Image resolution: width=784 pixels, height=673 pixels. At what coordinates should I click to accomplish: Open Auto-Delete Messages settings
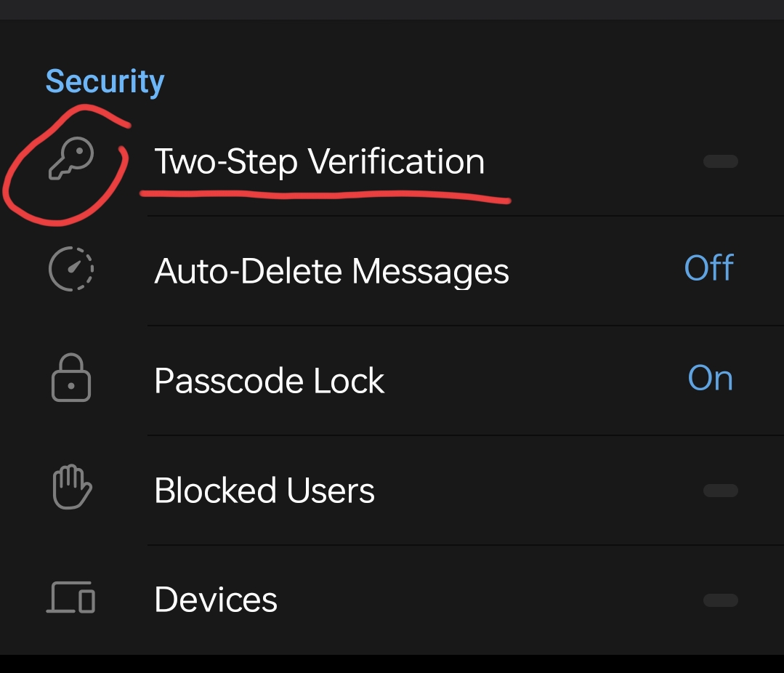[331, 272]
